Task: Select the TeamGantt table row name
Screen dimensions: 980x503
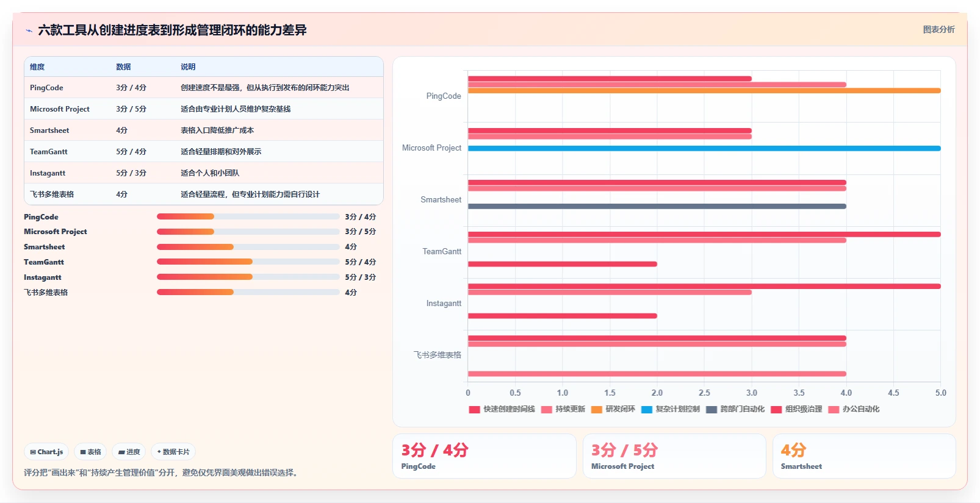Action: click(49, 152)
